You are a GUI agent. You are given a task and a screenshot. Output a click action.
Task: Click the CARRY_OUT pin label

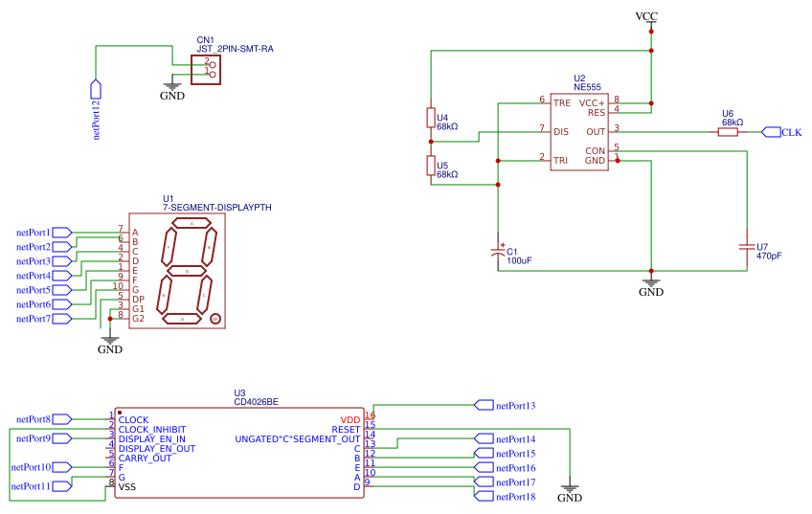(x=145, y=458)
